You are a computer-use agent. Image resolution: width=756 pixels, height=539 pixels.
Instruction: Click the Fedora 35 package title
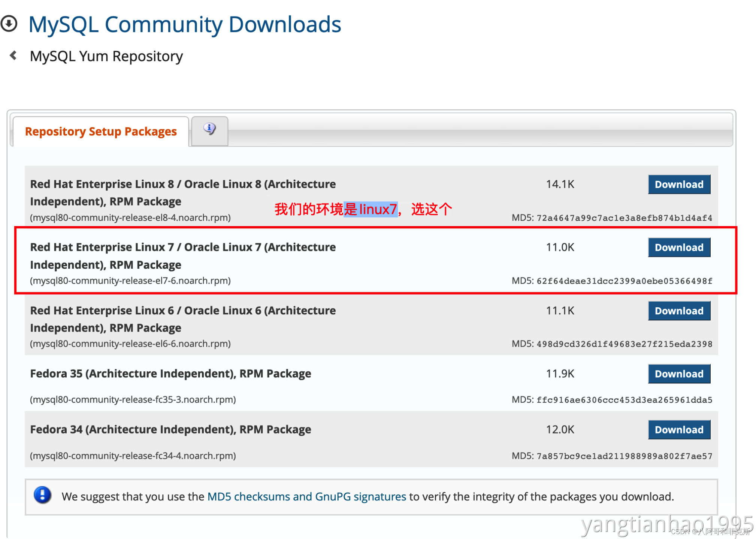[170, 374]
